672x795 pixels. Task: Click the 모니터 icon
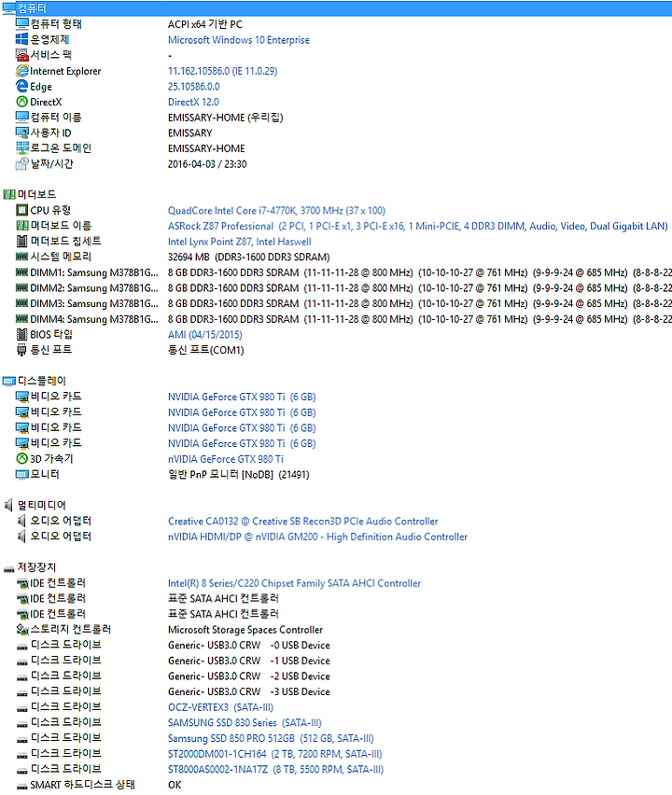pos(21,475)
